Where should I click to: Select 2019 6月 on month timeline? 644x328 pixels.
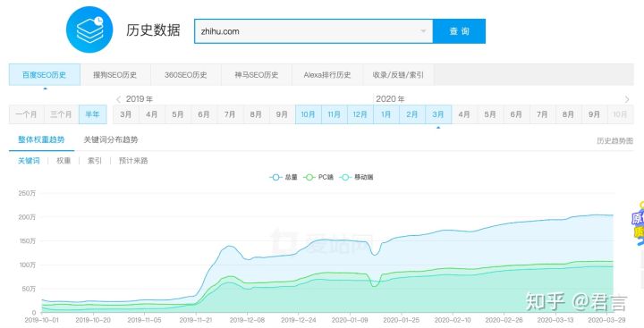coord(204,114)
